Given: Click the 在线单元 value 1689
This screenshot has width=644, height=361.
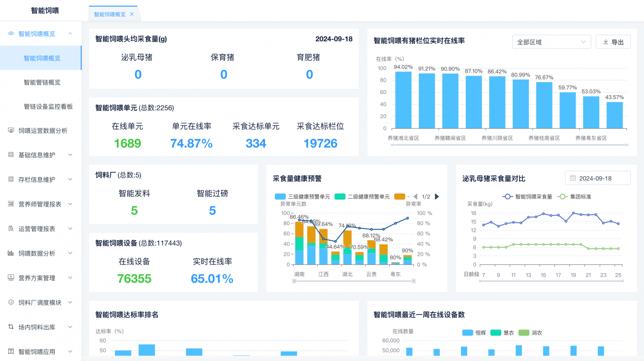Looking at the screenshot, I should 127,143.
